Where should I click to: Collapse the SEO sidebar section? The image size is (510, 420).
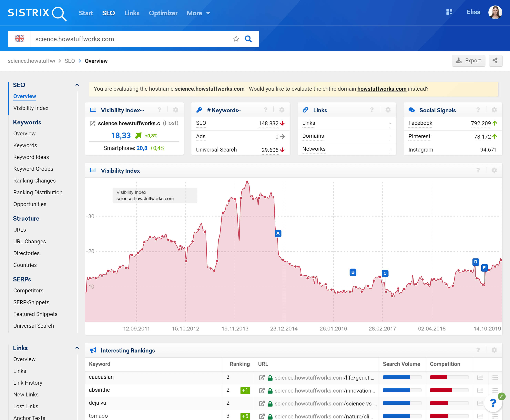77,85
